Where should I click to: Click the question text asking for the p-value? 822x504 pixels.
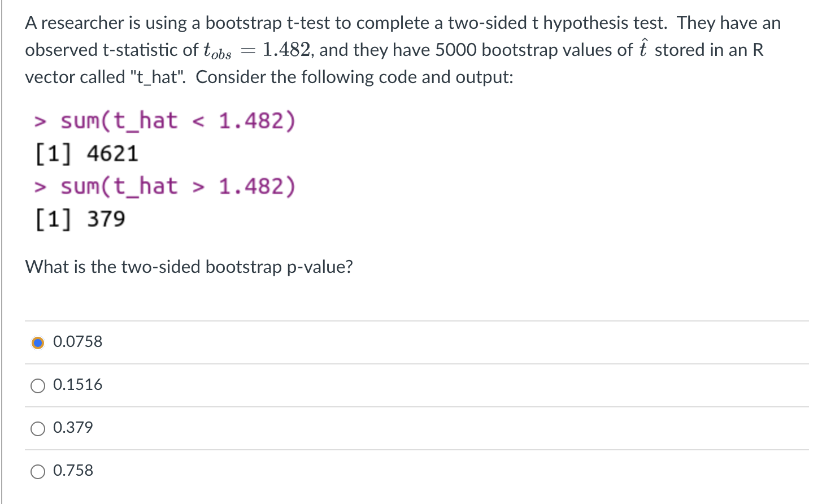(188, 266)
